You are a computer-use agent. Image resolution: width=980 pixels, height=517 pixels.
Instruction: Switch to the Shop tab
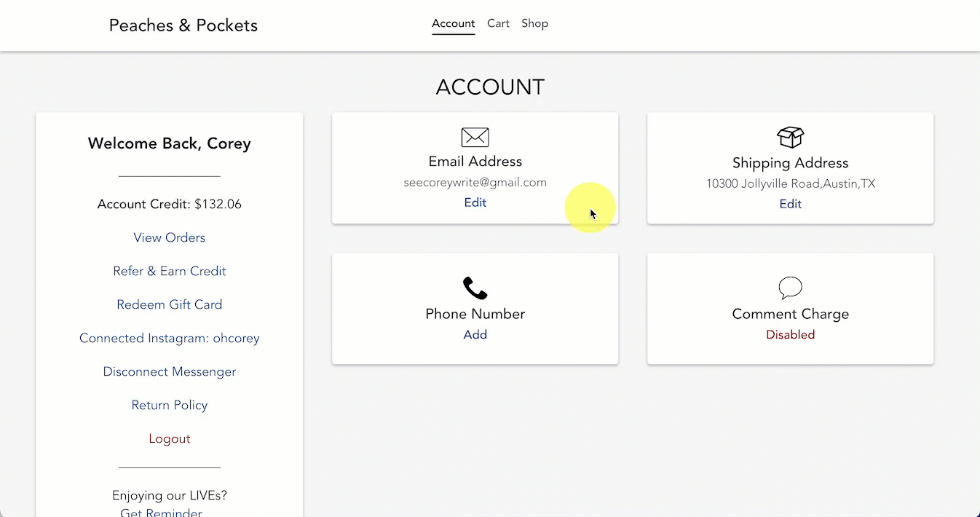coord(534,23)
